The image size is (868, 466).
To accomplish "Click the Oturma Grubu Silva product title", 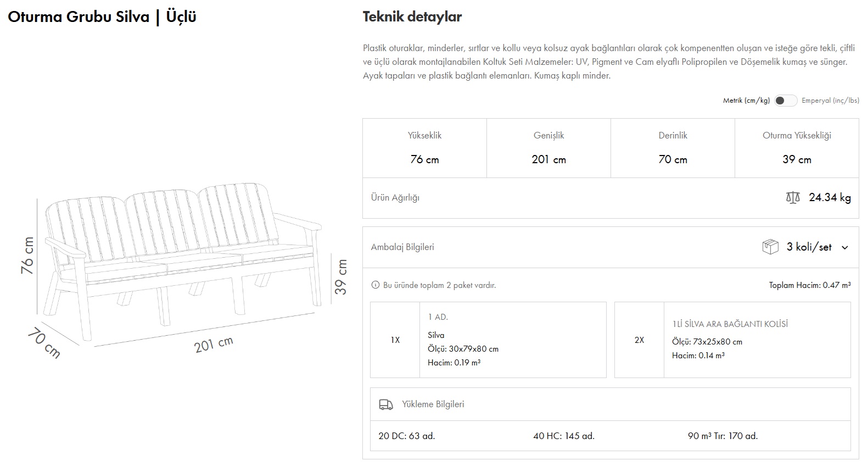I will (102, 17).
